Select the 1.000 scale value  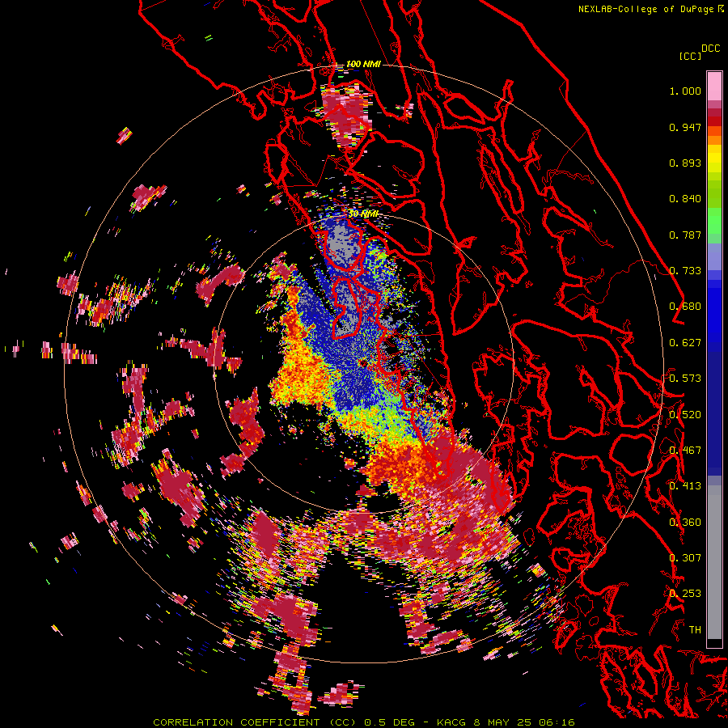pyautogui.click(x=685, y=91)
